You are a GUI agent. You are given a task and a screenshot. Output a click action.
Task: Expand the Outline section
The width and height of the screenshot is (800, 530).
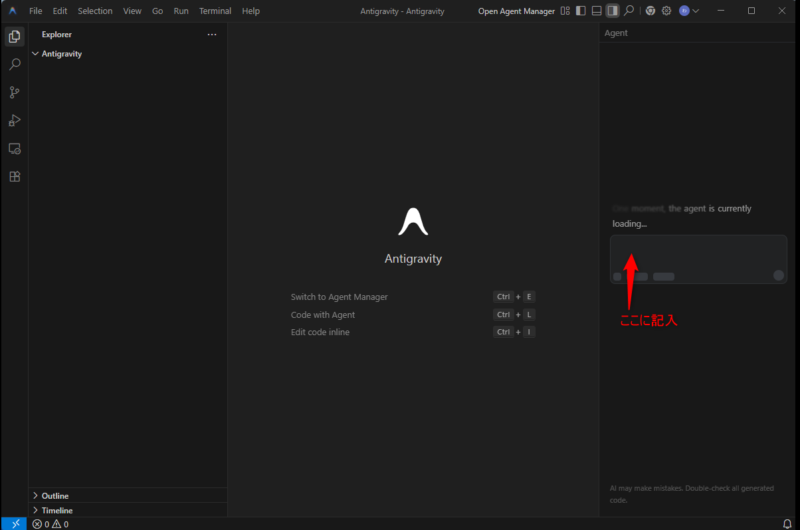(55, 495)
